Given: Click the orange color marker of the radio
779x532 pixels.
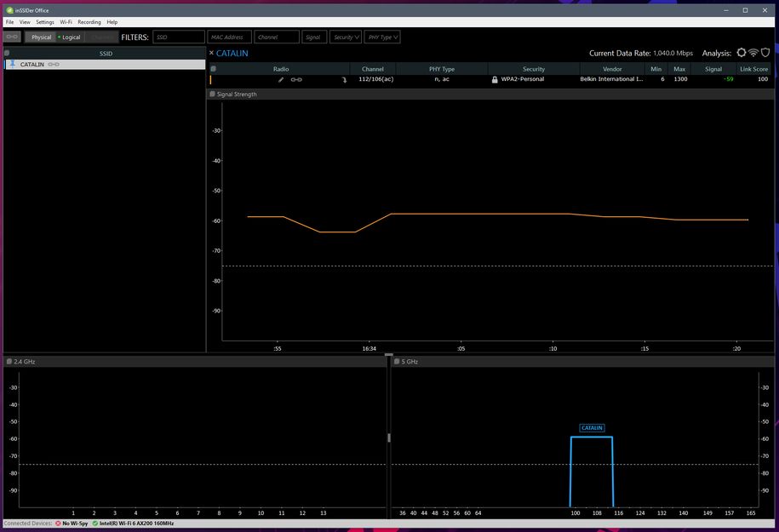Looking at the screenshot, I should point(210,79).
